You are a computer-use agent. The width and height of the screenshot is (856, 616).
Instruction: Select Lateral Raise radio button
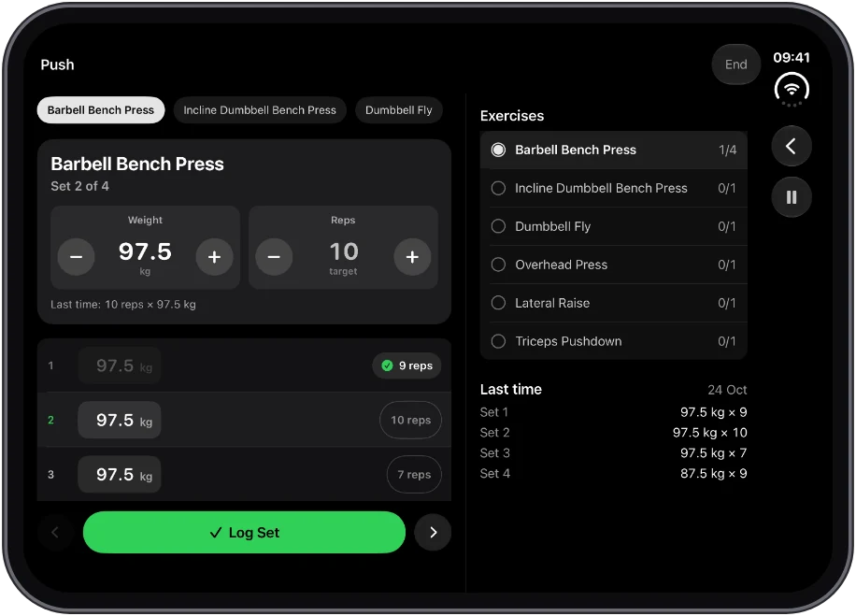(x=498, y=303)
